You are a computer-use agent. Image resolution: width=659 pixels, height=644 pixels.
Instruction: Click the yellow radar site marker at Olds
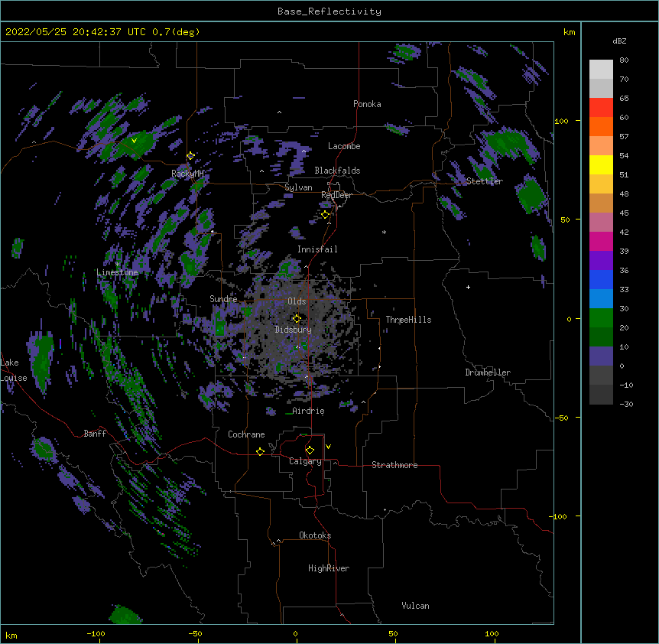click(297, 318)
